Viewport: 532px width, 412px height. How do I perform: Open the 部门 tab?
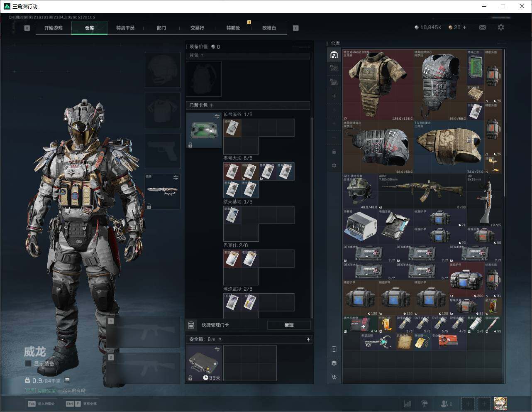click(x=161, y=28)
